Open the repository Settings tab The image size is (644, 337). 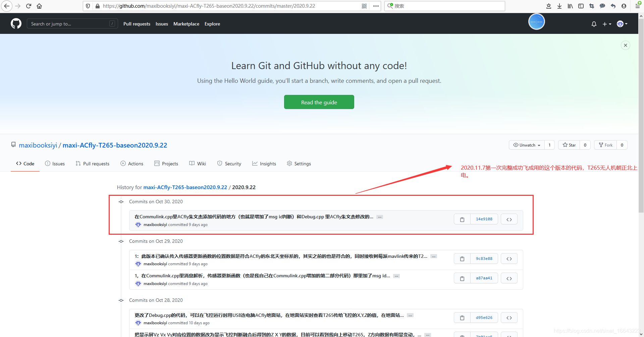click(299, 164)
